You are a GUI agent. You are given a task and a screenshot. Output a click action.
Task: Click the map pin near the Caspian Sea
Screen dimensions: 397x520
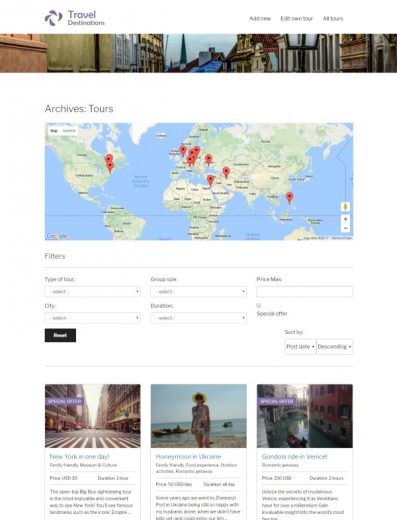(x=226, y=172)
